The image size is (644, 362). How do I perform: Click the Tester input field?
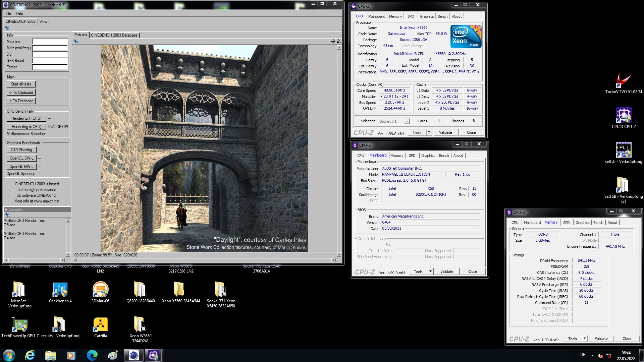50,67
